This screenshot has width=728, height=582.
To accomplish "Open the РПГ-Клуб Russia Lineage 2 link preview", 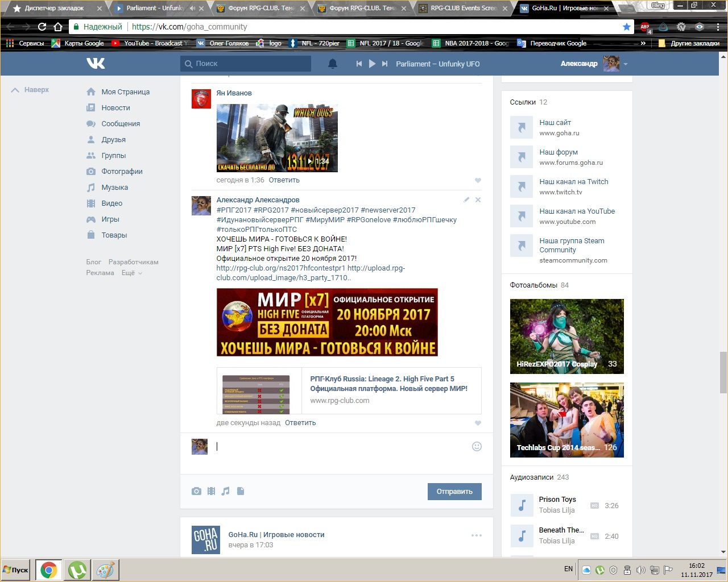I will [349, 391].
